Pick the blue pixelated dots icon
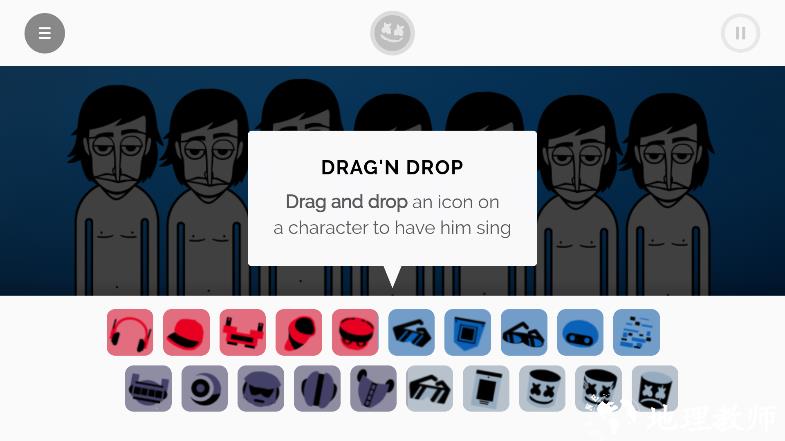This screenshot has width=785, height=441. coord(636,332)
